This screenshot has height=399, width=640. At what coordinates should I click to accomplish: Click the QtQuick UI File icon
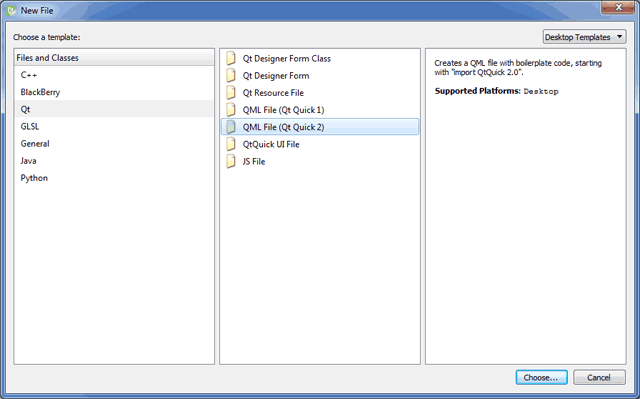click(x=231, y=144)
